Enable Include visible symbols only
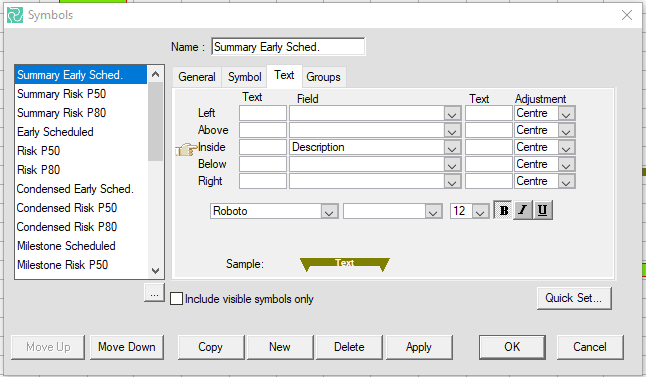The image size is (646, 377). pyautogui.click(x=176, y=299)
